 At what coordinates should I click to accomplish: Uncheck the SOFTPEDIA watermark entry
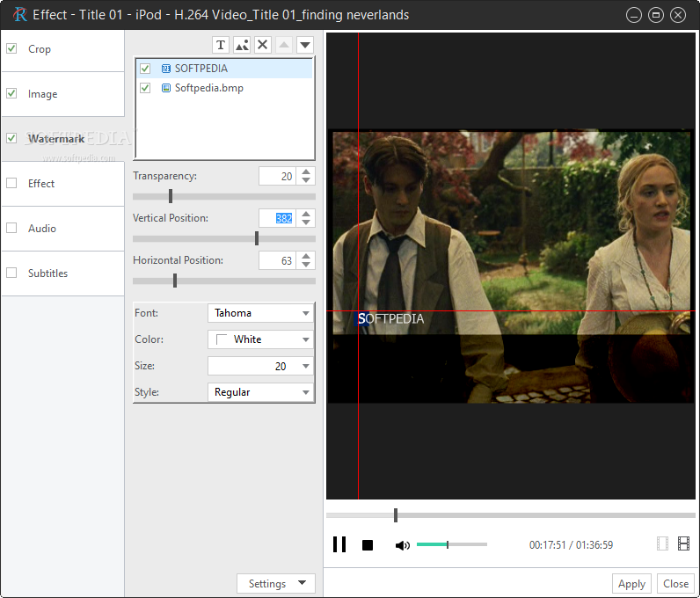tap(145, 69)
